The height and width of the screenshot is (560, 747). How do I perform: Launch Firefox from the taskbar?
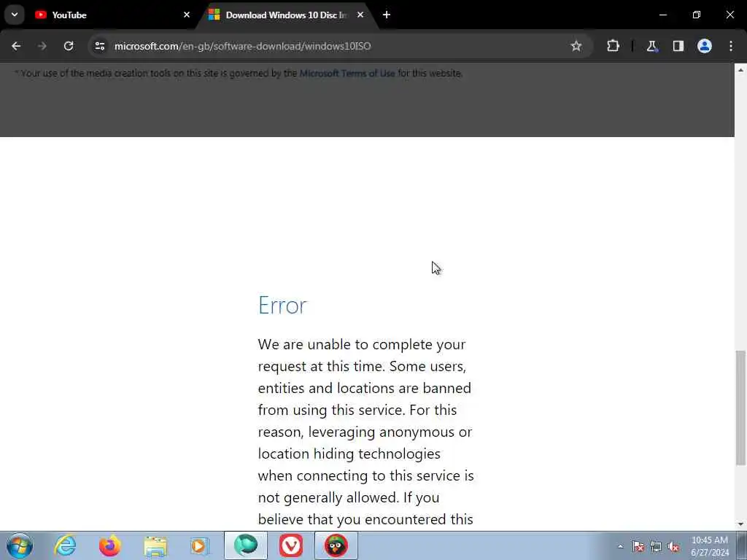pos(109,545)
